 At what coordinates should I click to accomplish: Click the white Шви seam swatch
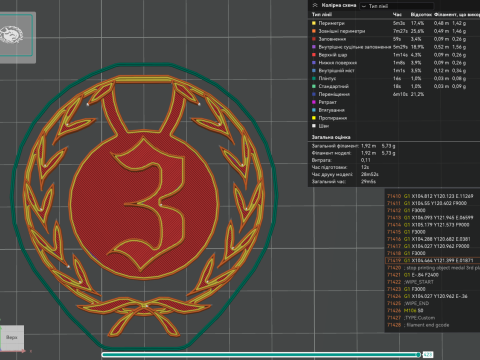[314, 126]
